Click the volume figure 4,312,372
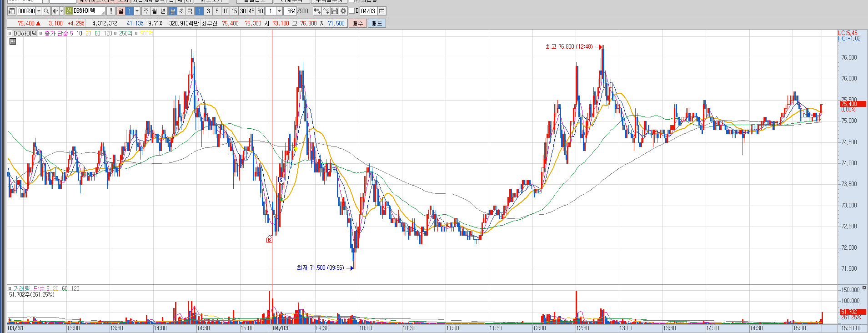Viewport: 868px width, 333px height. 105,23
